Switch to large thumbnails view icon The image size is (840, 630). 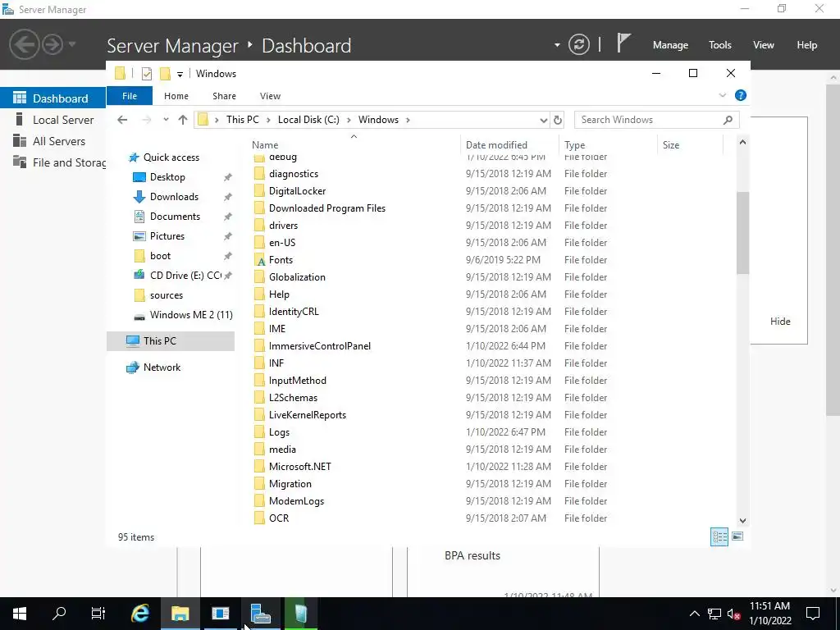point(737,536)
